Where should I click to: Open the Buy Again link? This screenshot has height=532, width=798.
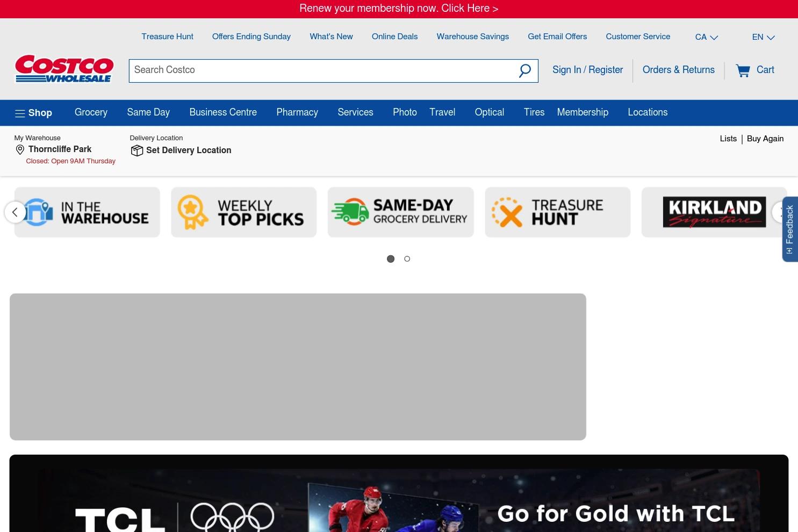[x=765, y=139]
